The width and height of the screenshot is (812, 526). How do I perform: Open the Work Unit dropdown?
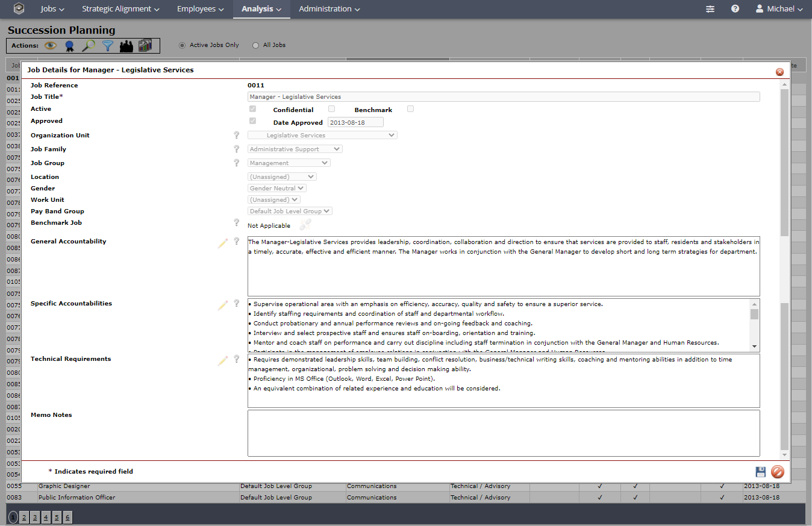274,199
